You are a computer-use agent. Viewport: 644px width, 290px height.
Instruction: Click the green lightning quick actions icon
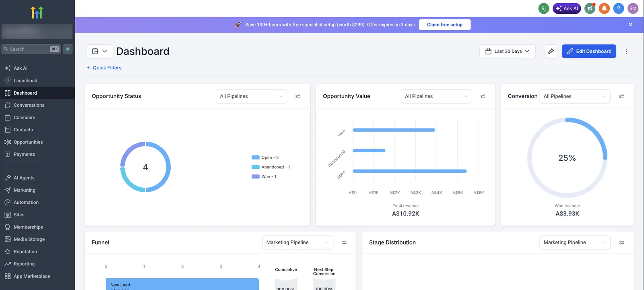(x=68, y=49)
